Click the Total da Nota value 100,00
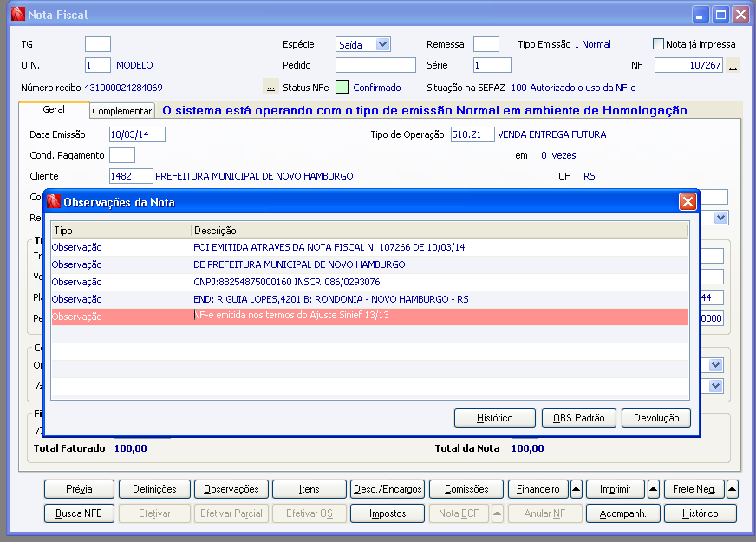The width and height of the screenshot is (756, 542). point(527,448)
